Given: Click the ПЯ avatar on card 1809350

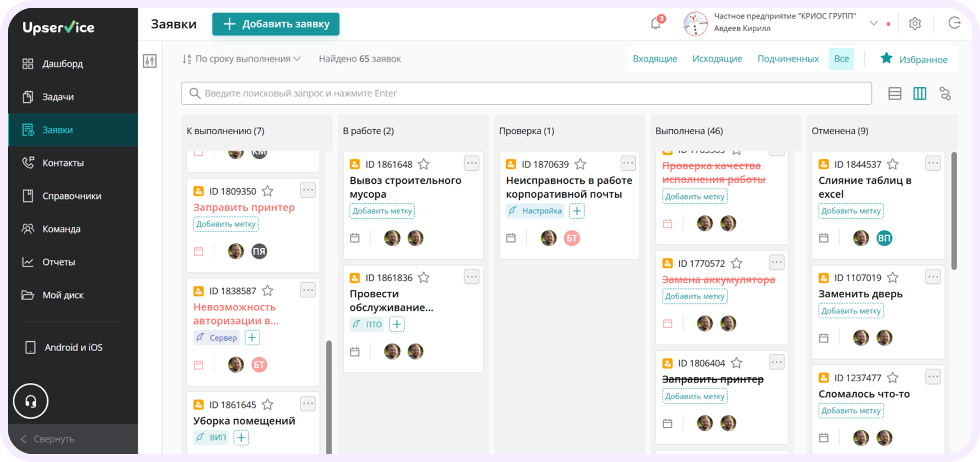Looking at the screenshot, I should (x=259, y=252).
